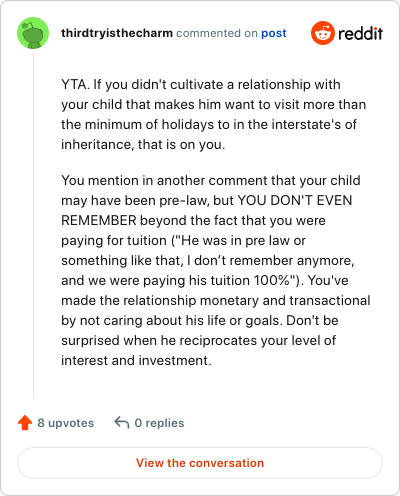This screenshot has width=400, height=496.
Task: Click the first paragraph starting with YTA
Action: [214, 114]
